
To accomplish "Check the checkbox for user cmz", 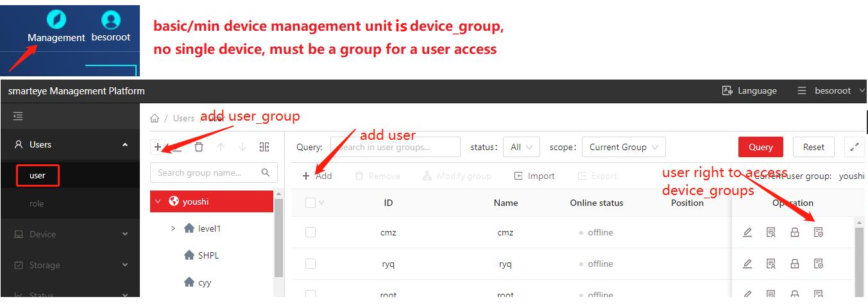I will pyautogui.click(x=311, y=232).
